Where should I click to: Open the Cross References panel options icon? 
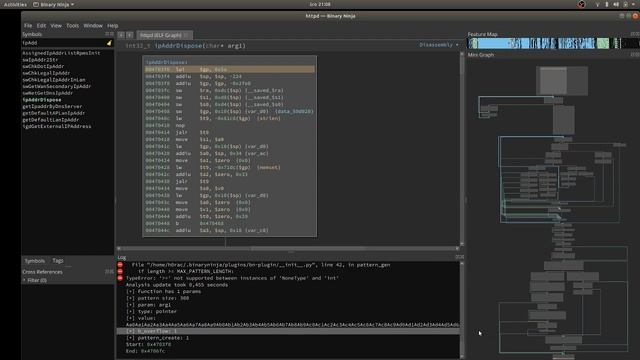point(109,272)
